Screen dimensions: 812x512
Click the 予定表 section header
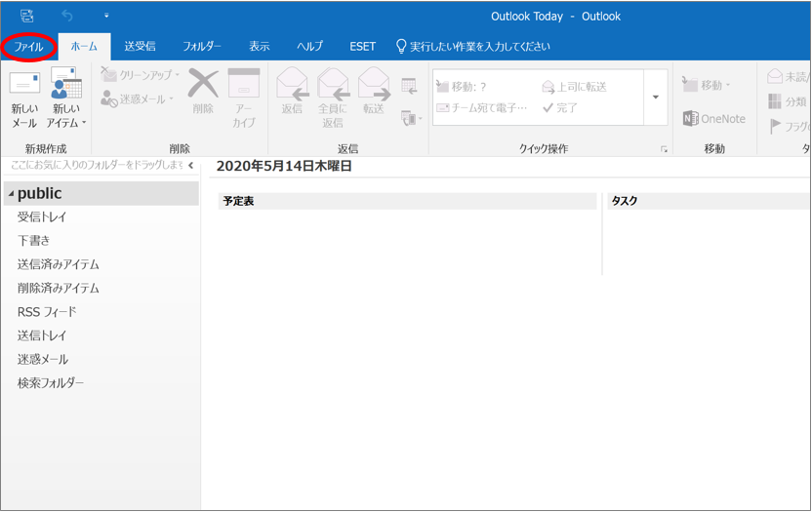(x=408, y=201)
